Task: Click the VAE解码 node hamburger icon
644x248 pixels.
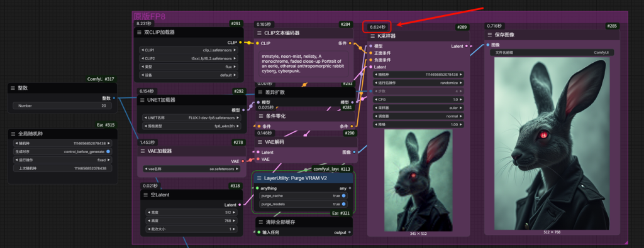Action: click(x=260, y=143)
